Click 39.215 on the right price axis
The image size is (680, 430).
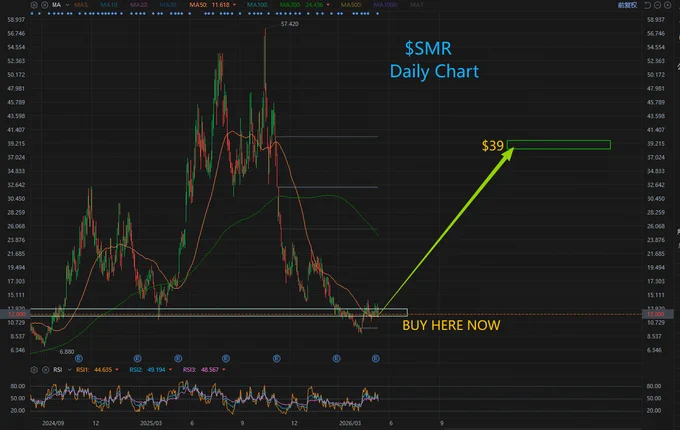pyautogui.click(x=655, y=143)
